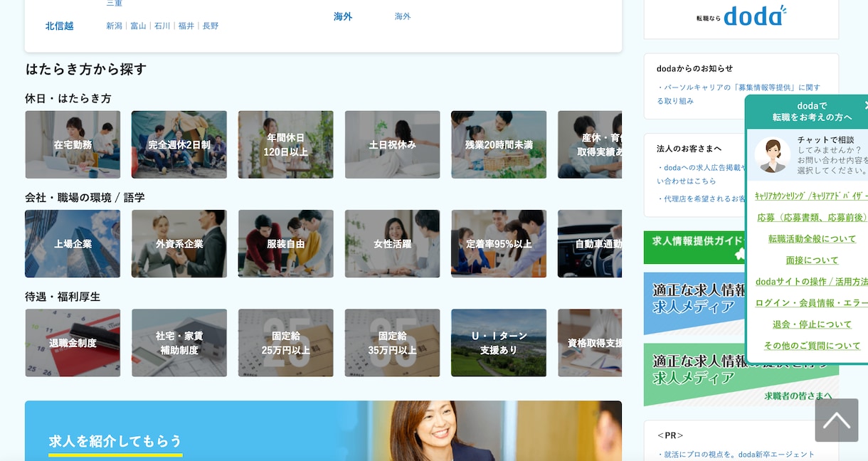The image size is (868, 461).
Task: Open the dodaへの求人広告掲載 inquiry link
Action: point(701,174)
